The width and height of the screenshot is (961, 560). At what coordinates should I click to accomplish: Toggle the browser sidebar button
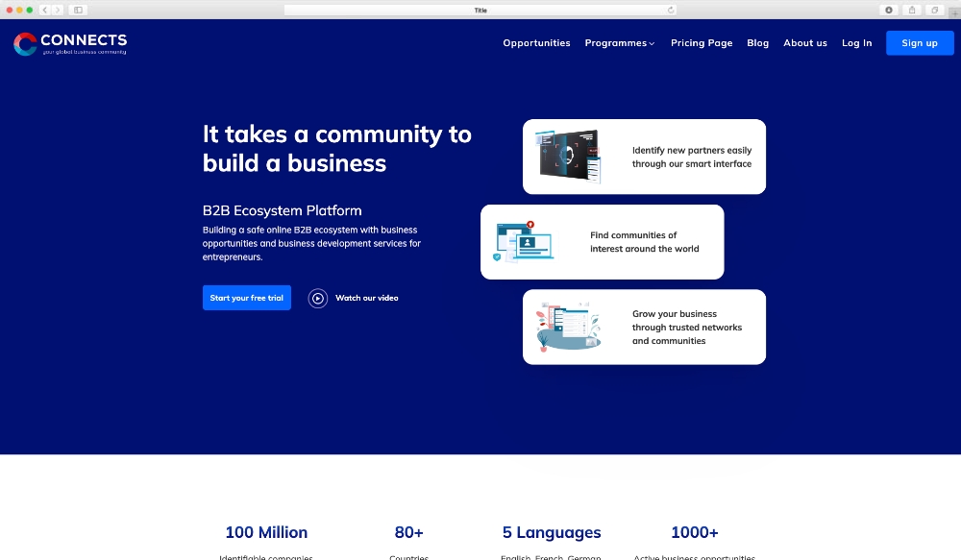pyautogui.click(x=78, y=10)
